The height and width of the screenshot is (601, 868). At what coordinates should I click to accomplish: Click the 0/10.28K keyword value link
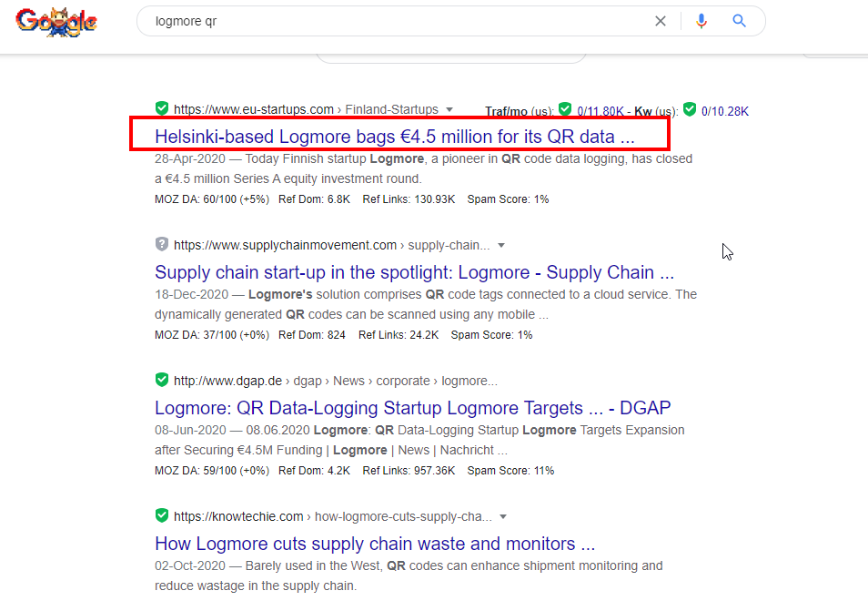[724, 111]
